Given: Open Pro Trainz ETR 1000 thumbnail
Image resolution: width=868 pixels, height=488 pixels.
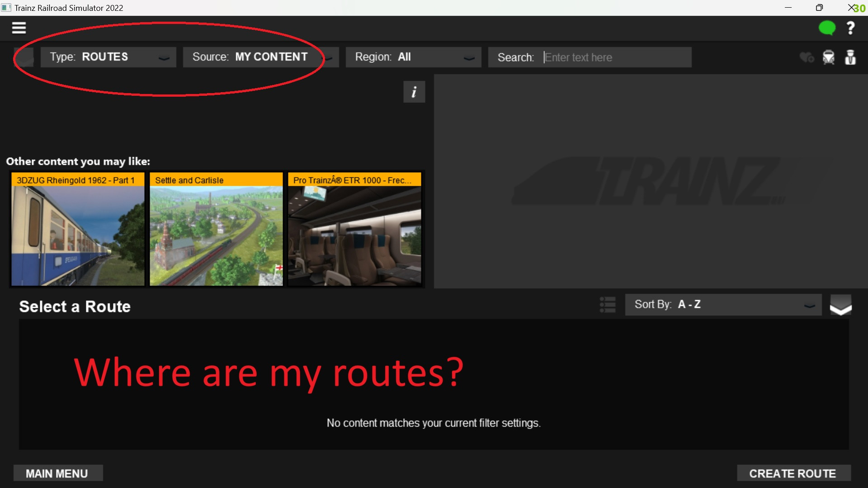Looking at the screenshot, I should pos(354,230).
